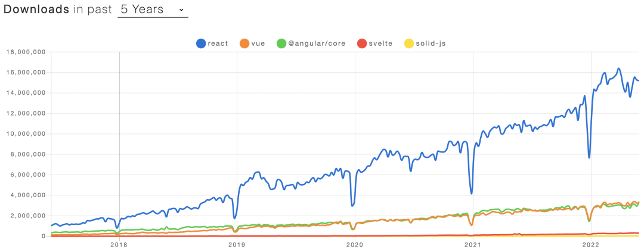
Task: Toggle the blue react legend circle
Action: [201, 43]
